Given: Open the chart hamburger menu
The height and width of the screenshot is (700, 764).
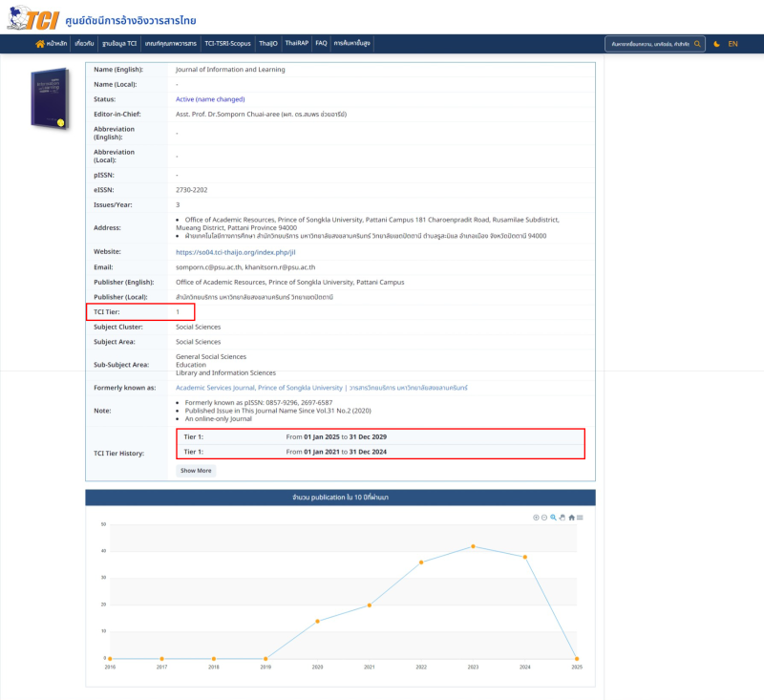Looking at the screenshot, I should click(x=580, y=518).
